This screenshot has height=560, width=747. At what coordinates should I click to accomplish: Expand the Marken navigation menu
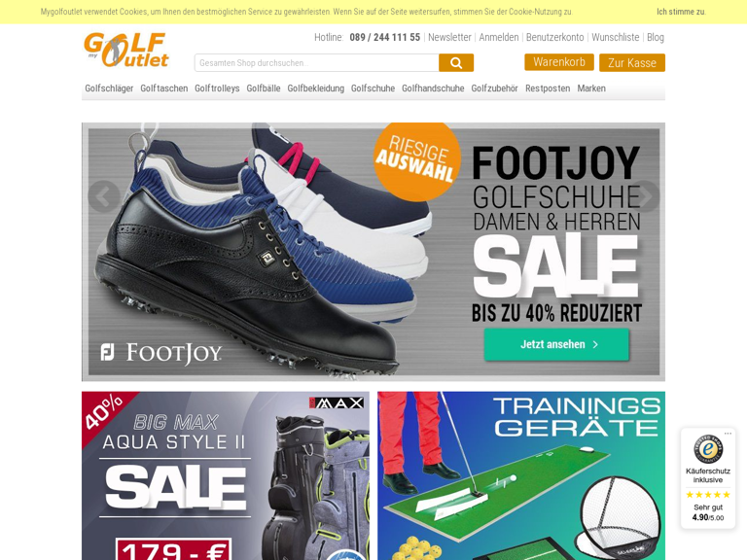click(591, 88)
